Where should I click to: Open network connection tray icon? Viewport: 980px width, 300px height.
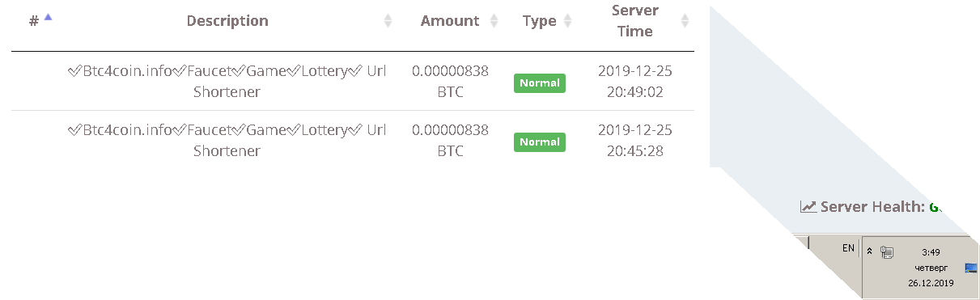click(887, 252)
